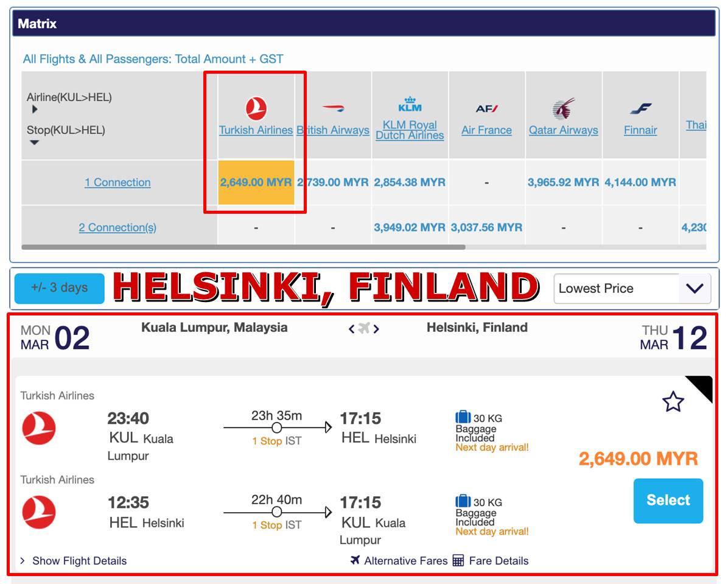Click the 23:40 KUL departure time
Image resolution: width=728 pixels, height=584 pixels.
(128, 418)
